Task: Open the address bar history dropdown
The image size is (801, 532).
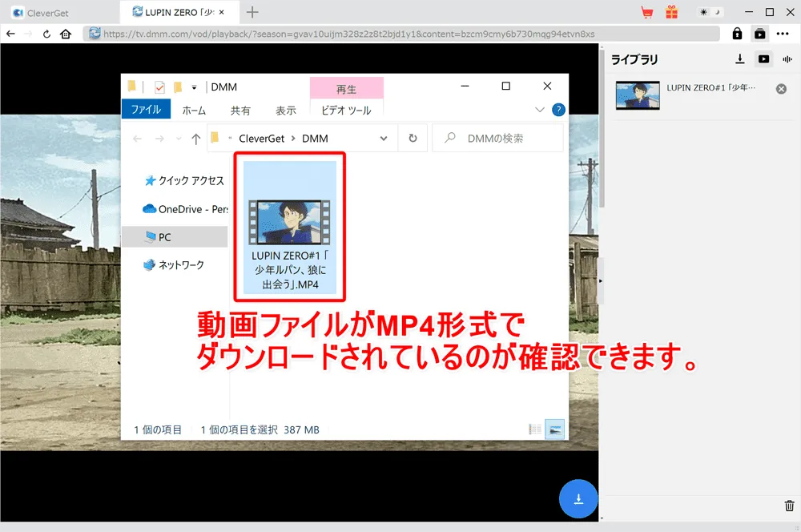Action: [x=384, y=139]
